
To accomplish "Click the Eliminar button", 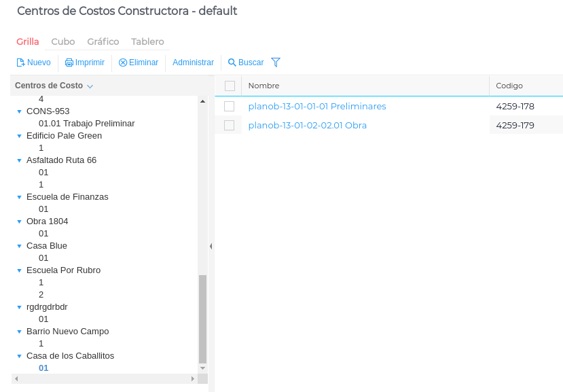I will coord(139,63).
